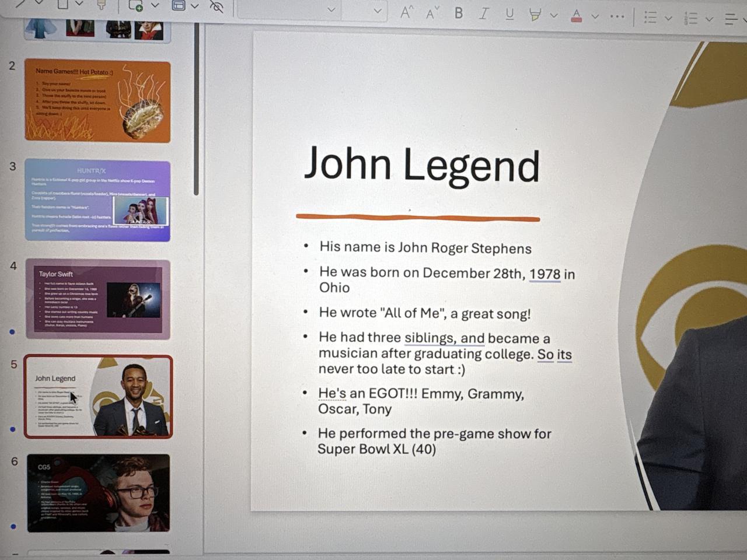Click bullet about three siblings

(x=445, y=353)
